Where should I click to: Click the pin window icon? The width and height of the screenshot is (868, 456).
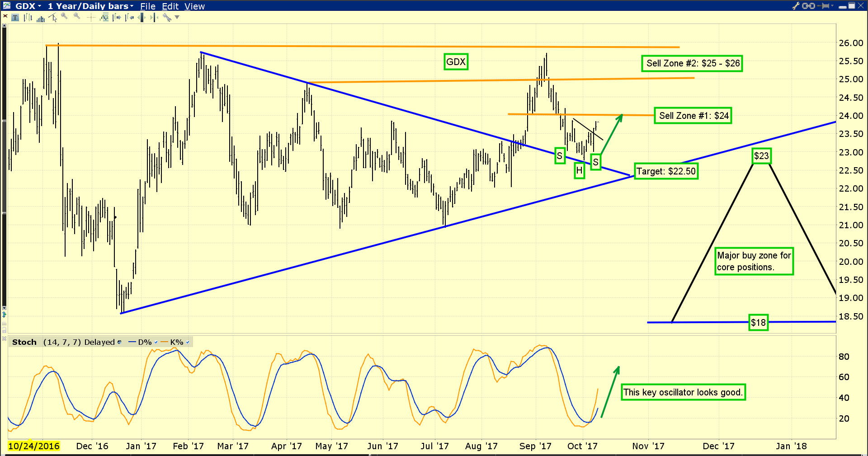point(823,6)
